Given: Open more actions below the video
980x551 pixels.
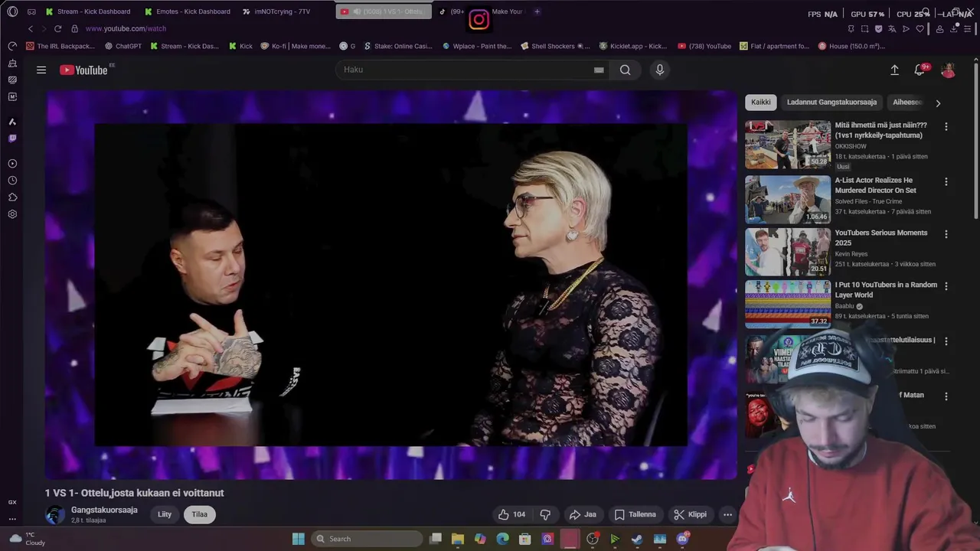Looking at the screenshot, I should [727, 514].
